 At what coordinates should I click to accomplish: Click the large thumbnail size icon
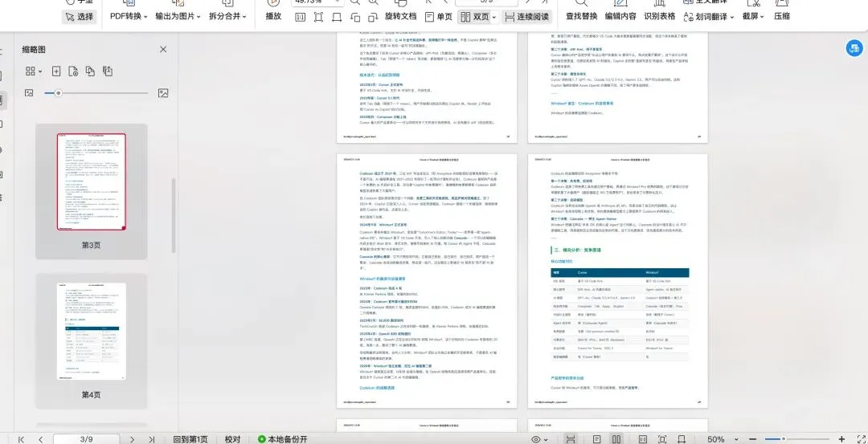pyautogui.click(x=162, y=93)
